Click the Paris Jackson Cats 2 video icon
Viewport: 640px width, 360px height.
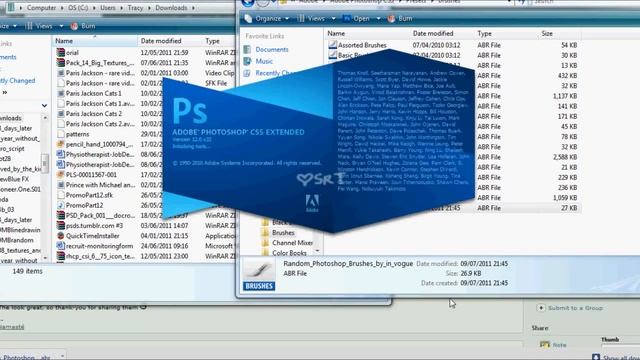coord(61,114)
